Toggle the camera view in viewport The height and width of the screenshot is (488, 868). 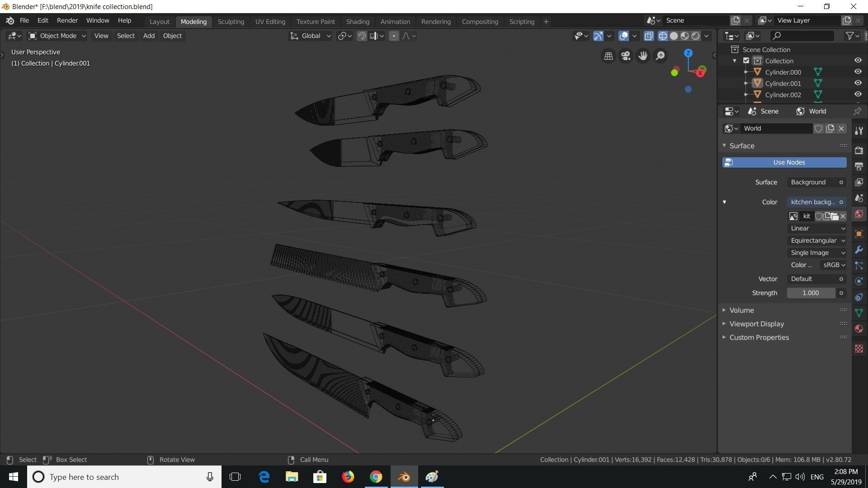(x=626, y=56)
